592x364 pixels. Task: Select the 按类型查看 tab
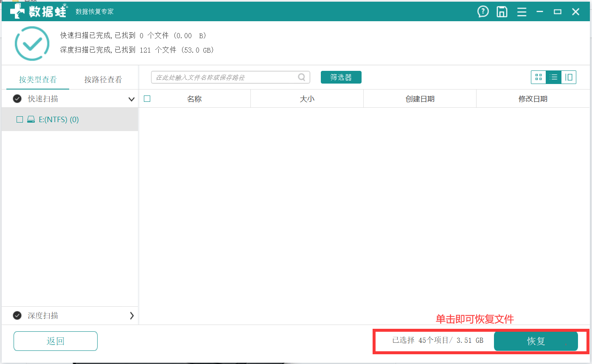click(x=38, y=80)
